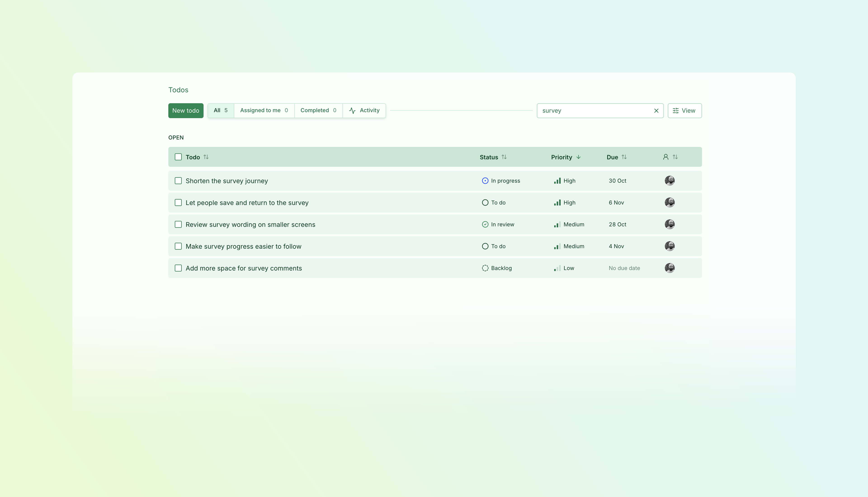Image resolution: width=868 pixels, height=497 pixels.
Task: Click assignee avatar on Add more space row
Action: point(670,268)
